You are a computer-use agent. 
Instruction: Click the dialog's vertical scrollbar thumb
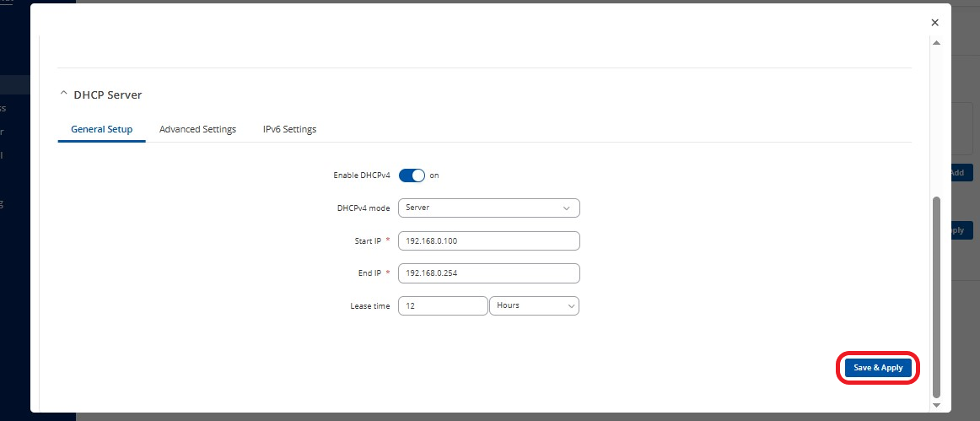[935, 295]
